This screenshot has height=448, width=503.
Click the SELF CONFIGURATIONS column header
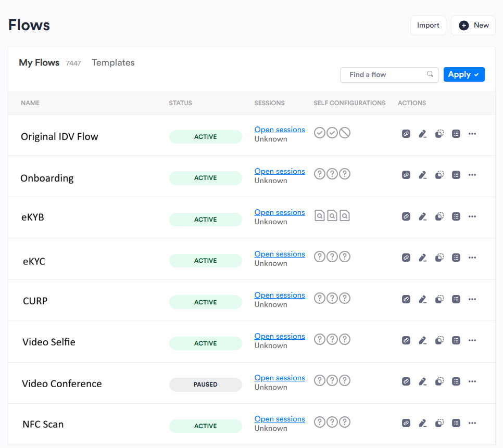(349, 103)
